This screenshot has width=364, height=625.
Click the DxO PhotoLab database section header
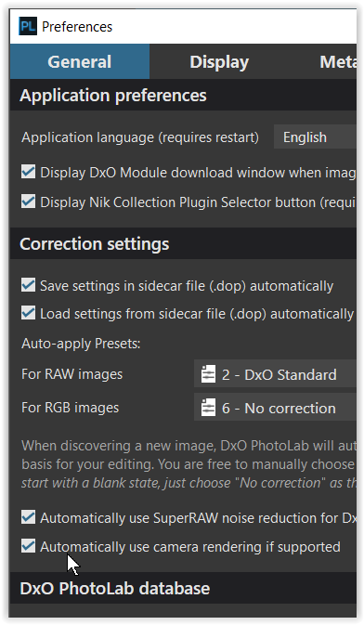(x=184, y=589)
